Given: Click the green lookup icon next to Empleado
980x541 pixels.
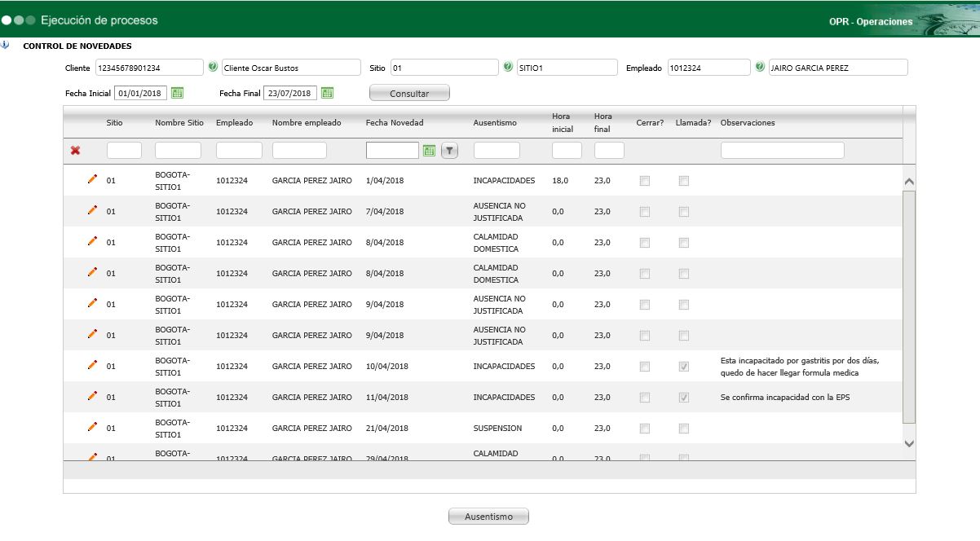Looking at the screenshot, I should click(x=760, y=68).
